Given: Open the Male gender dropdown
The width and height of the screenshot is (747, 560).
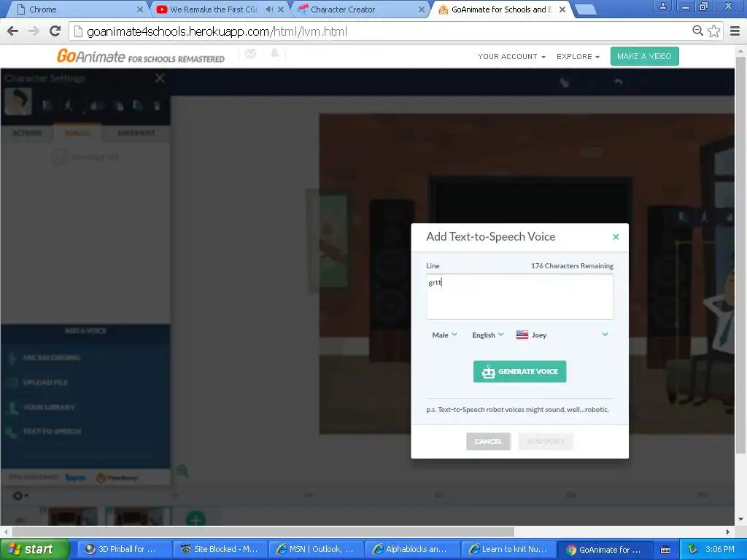Looking at the screenshot, I should pos(444,335).
